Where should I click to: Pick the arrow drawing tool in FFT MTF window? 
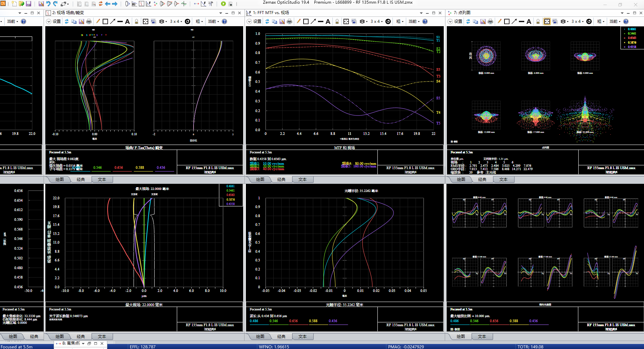pos(313,21)
